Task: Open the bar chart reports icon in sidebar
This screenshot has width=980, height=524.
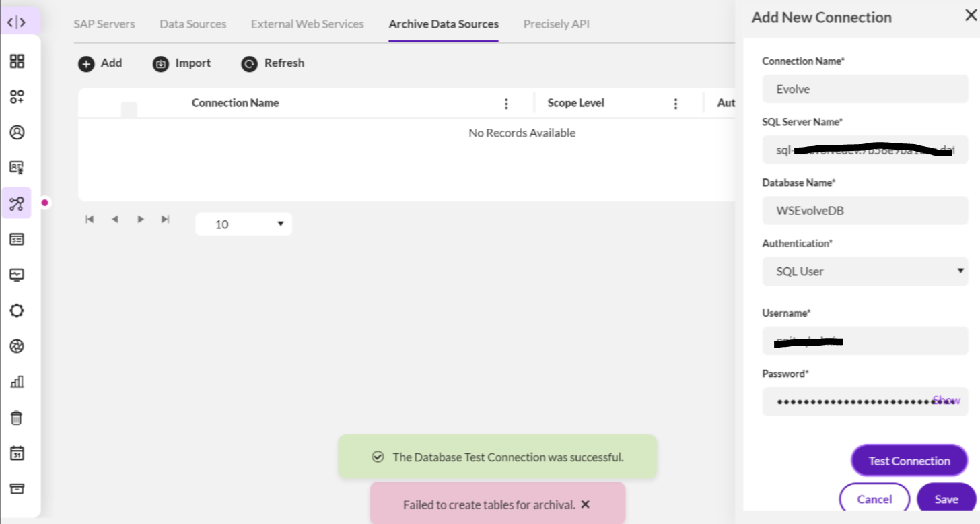Action: point(17,382)
